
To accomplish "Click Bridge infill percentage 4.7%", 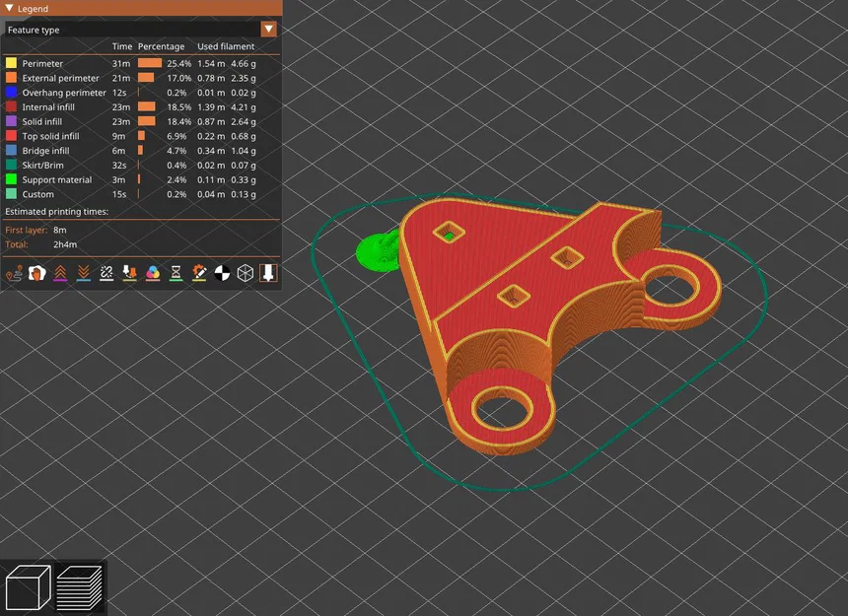I will [177, 151].
